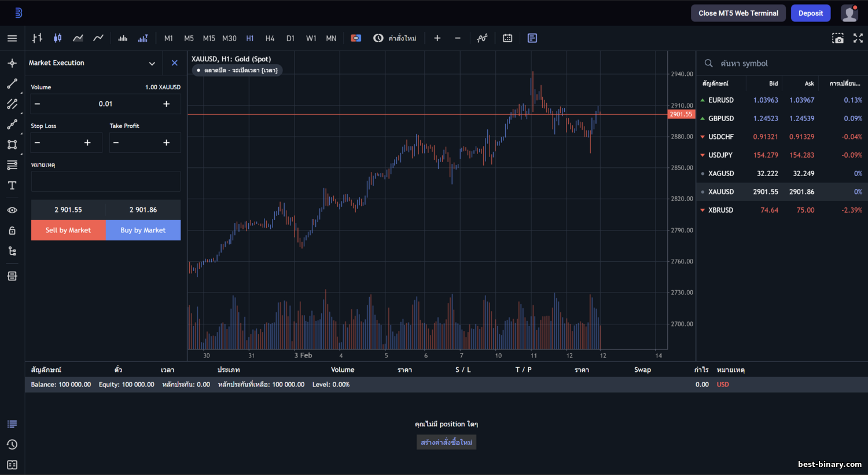
Task: Decrease the Stop Loss value
Action: pyautogui.click(x=38, y=142)
